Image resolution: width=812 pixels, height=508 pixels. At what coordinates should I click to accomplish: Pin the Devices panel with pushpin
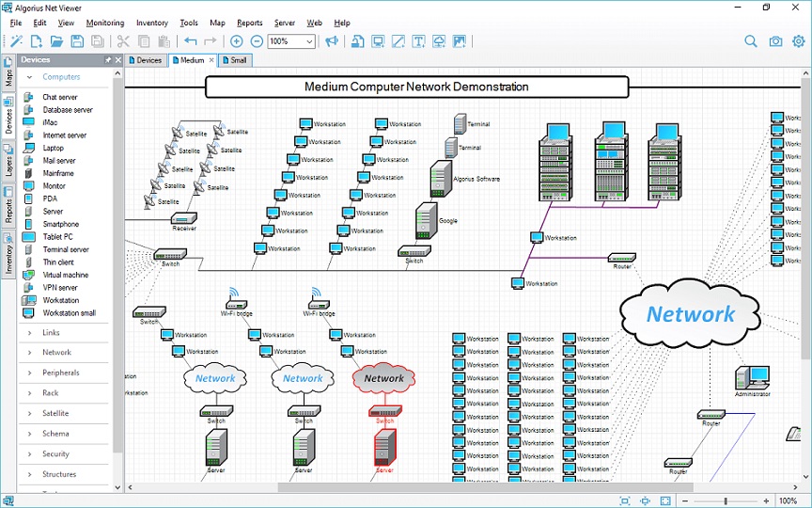point(108,60)
